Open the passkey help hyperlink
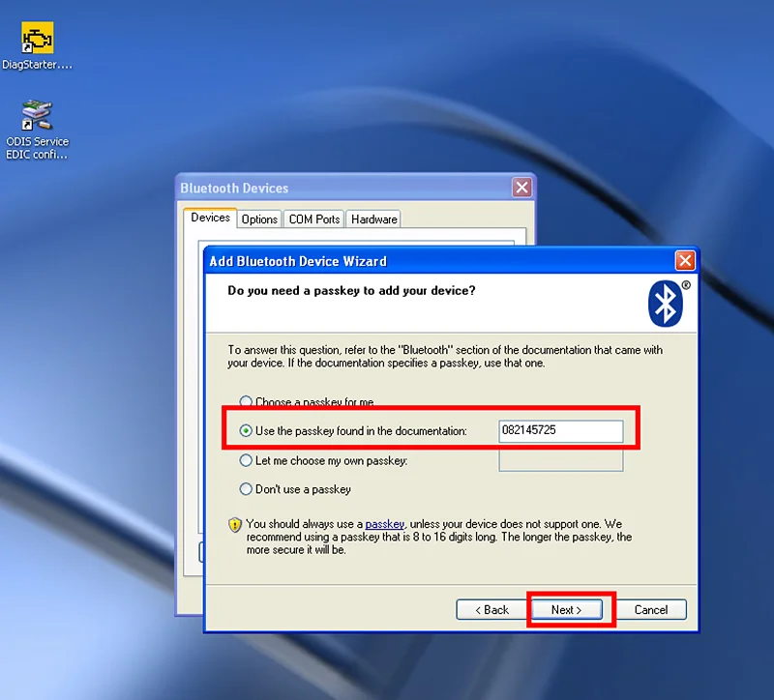The width and height of the screenshot is (774, 700). pos(384,524)
